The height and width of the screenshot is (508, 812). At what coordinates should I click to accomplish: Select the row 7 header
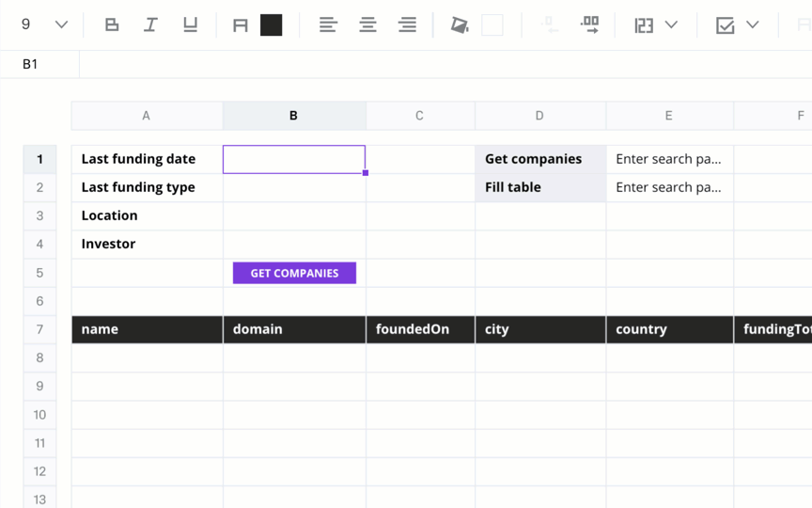coord(39,329)
